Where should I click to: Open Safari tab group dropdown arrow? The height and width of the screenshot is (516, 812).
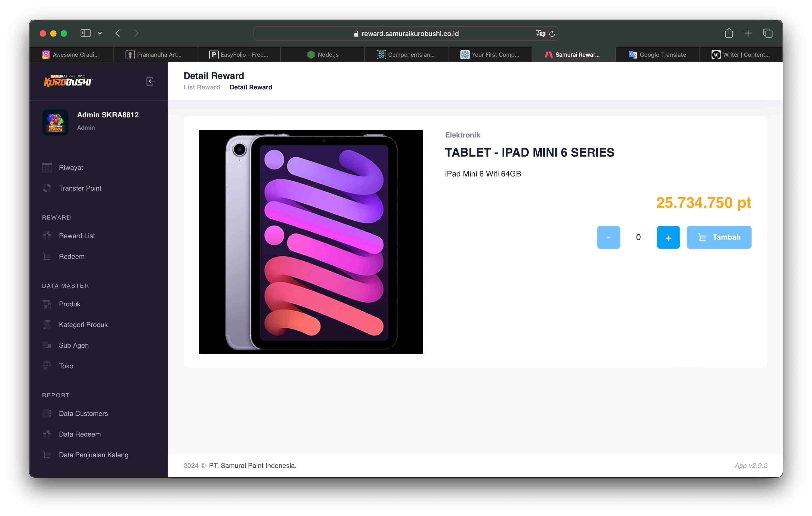pyautogui.click(x=100, y=33)
